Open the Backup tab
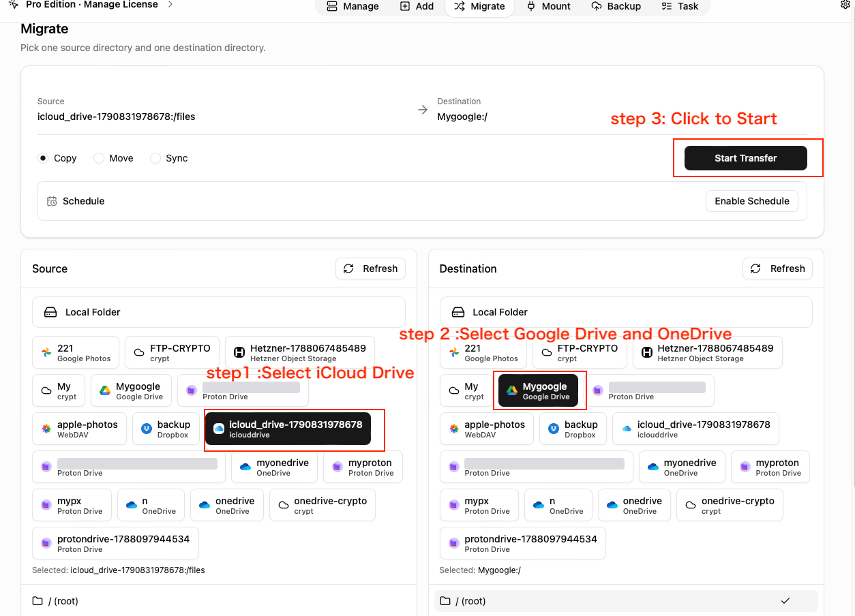 (616, 6)
